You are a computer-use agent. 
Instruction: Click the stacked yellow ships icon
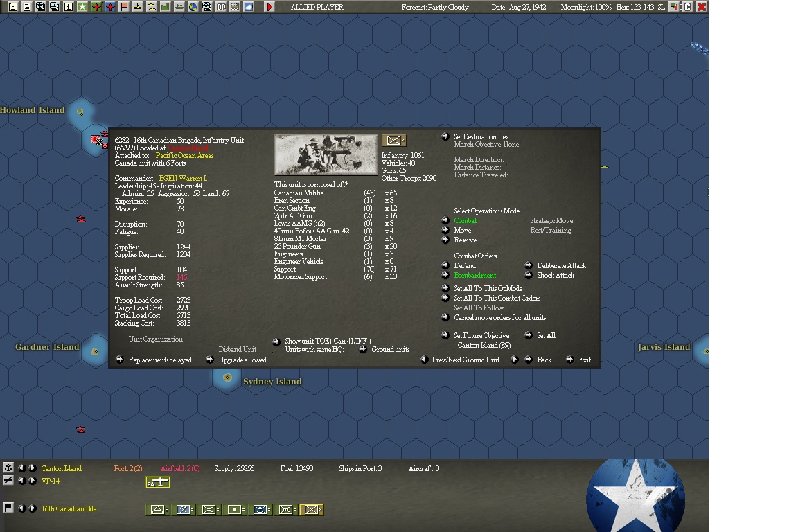(151, 7)
